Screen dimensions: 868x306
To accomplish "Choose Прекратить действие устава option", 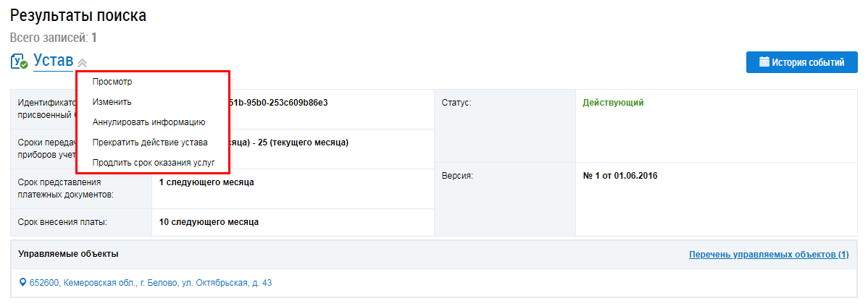I will [150, 143].
